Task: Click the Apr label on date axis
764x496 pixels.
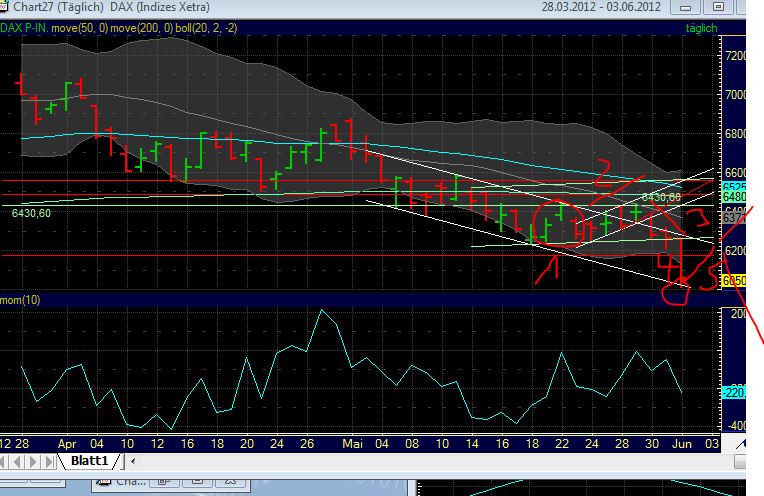Action: point(67,444)
